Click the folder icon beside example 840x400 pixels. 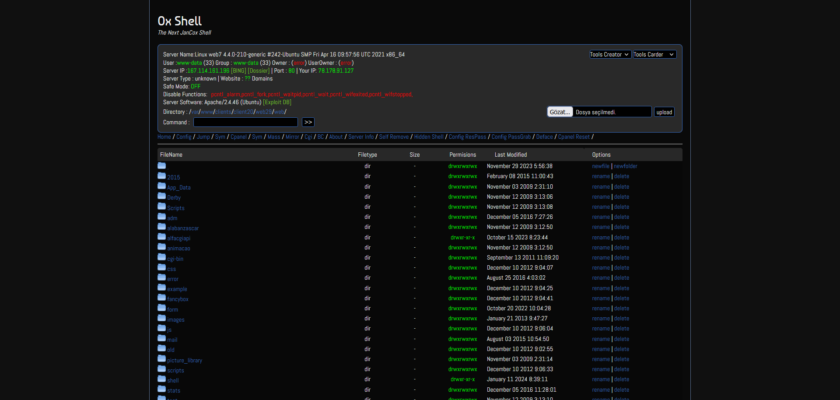(x=162, y=288)
